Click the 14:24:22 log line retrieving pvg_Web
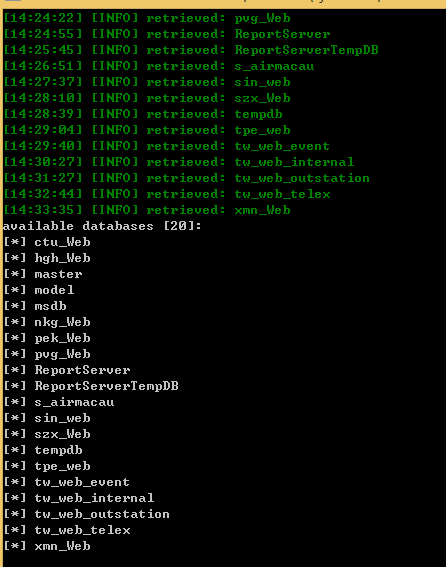This screenshot has height=567, width=446. pyautogui.click(x=147, y=18)
